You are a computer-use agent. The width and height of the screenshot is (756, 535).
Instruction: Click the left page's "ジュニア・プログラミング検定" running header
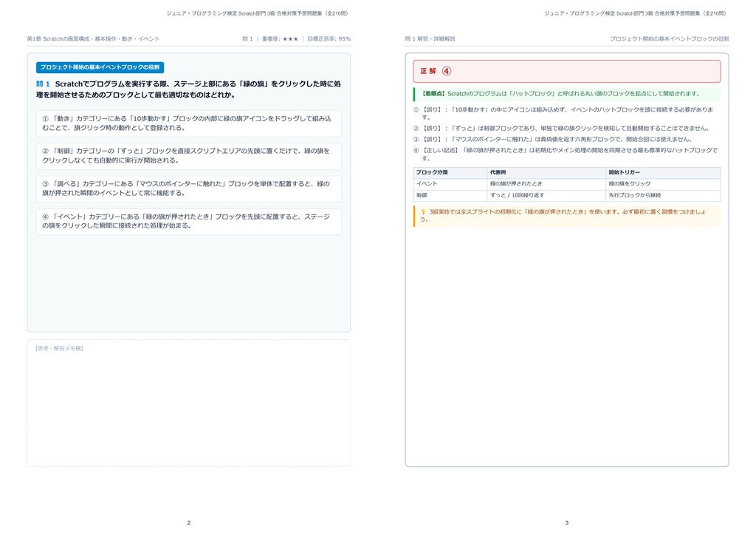tap(257, 13)
